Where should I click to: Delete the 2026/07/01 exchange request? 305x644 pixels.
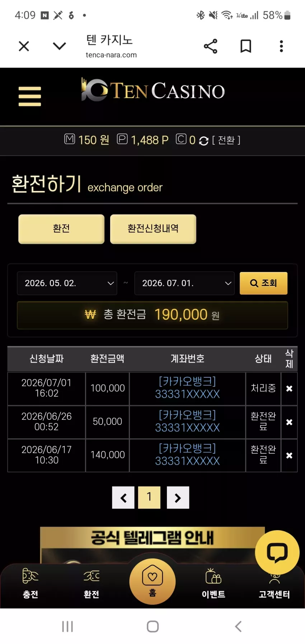tap(289, 388)
